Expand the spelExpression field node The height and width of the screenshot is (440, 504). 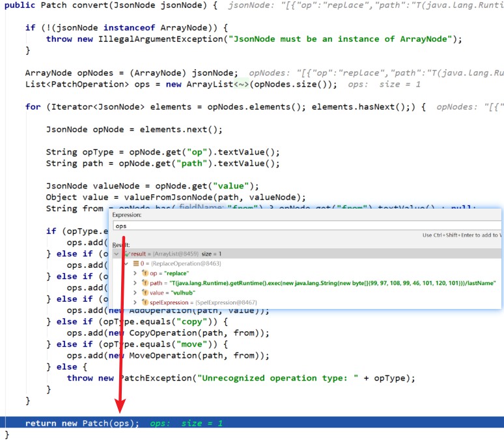click(135, 302)
